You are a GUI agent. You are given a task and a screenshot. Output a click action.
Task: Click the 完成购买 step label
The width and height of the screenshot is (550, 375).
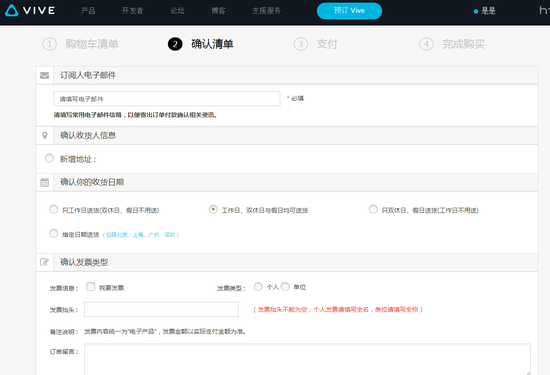click(463, 44)
